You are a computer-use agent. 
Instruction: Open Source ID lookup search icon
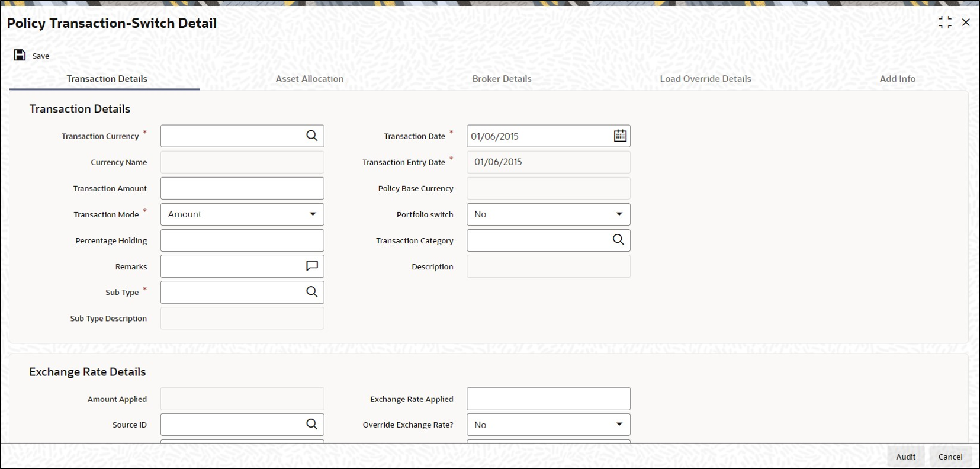coord(311,424)
